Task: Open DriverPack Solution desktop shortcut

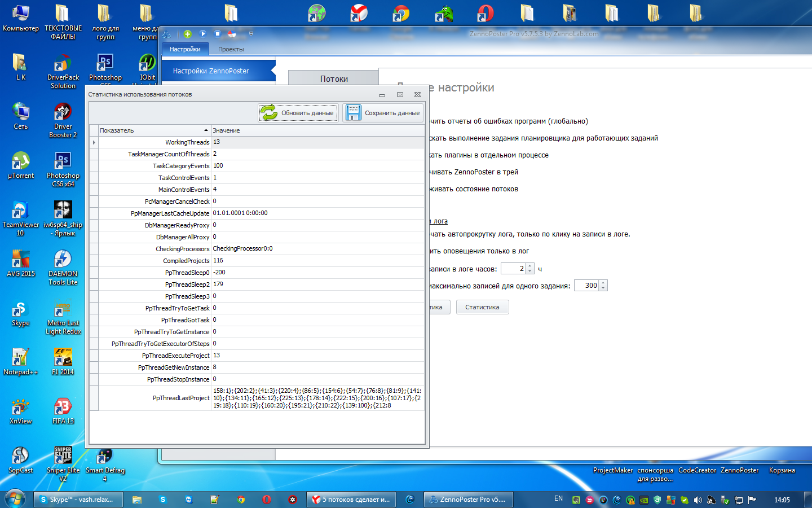Action: pos(63,71)
